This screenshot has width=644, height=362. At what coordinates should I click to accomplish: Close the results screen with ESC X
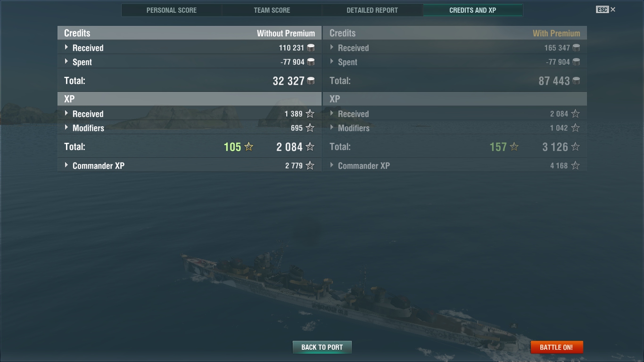pyautogui.click(x=606, y=9)
